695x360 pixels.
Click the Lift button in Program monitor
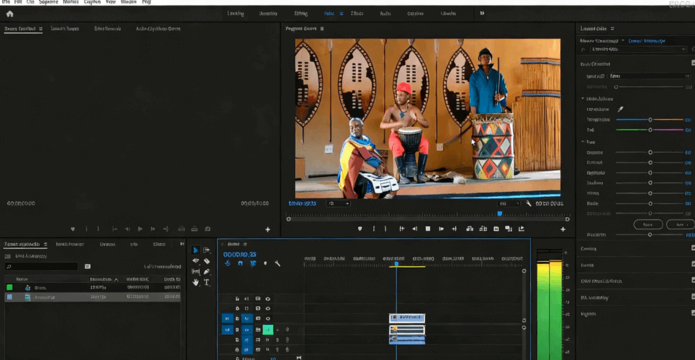[x=470, y=229]
